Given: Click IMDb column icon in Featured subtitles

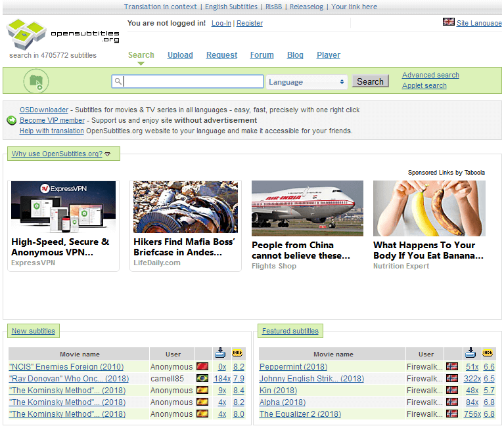Looking at the screenshot, I should (488, 353).
